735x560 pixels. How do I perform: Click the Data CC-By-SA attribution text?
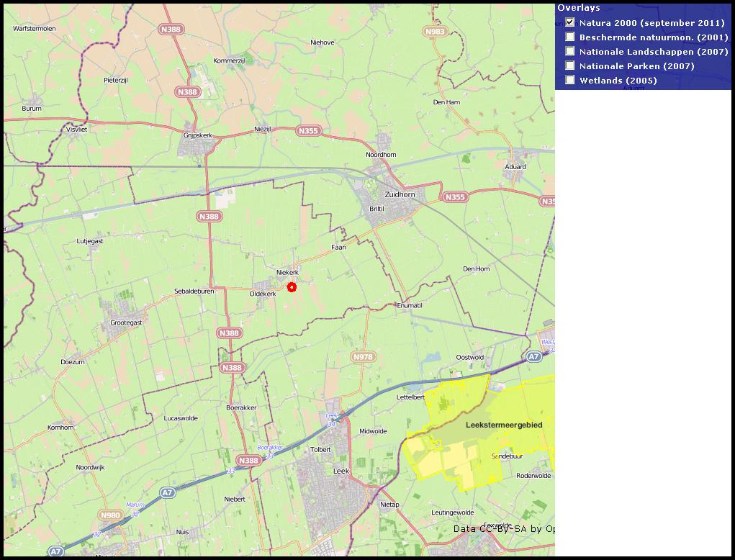tap(503, 529)
